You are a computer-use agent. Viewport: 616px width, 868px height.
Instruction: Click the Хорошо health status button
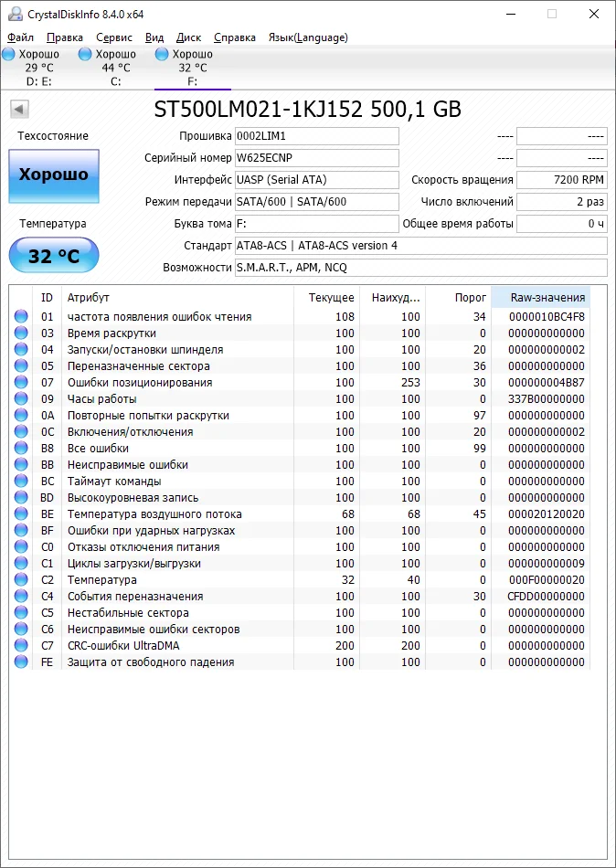pyautogui.click(x=54, y=175)
